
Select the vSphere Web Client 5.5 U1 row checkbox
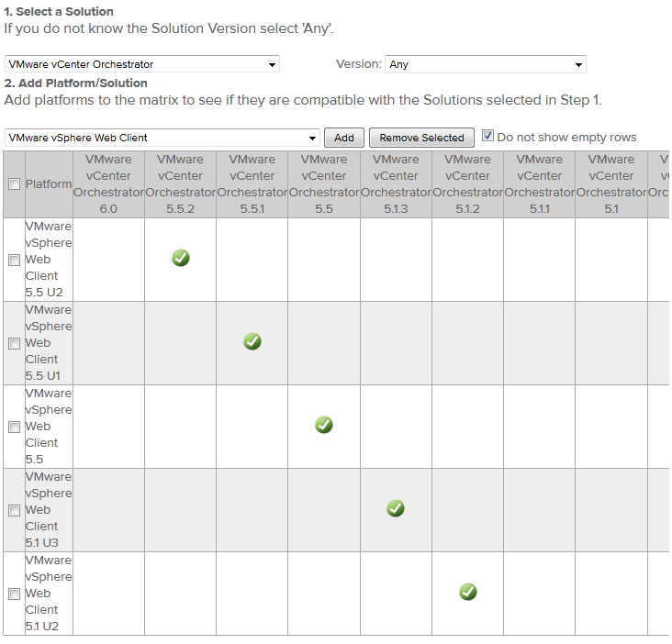tap(14, 343)
